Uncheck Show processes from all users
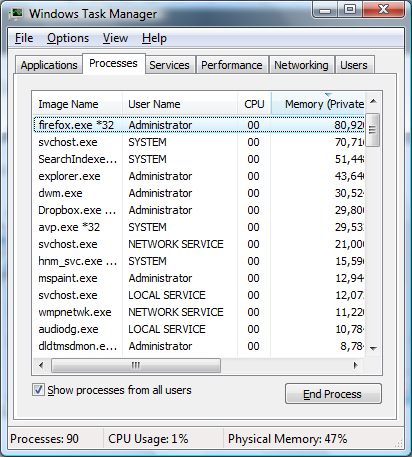Viewport: 412px width, 457px height. pyautogui.click(x=38, y=390)
